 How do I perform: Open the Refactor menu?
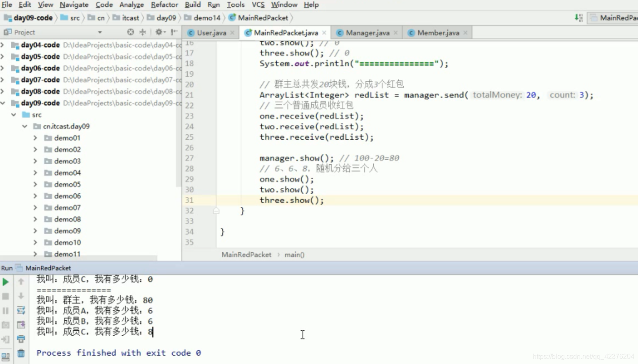tap(164, 5)
